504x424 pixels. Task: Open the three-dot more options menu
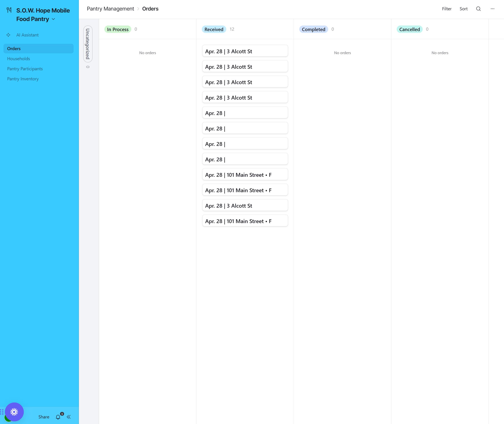[x=492, y=9]
